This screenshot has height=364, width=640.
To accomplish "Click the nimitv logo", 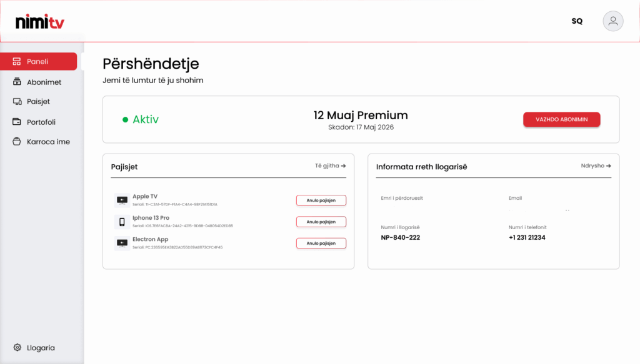I will pos(39,22).
